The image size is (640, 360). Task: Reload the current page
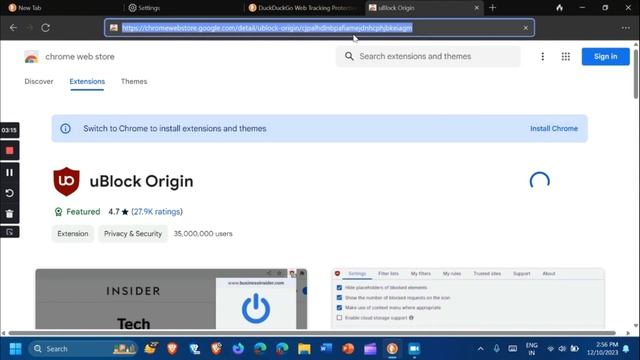tap(45, 28)
